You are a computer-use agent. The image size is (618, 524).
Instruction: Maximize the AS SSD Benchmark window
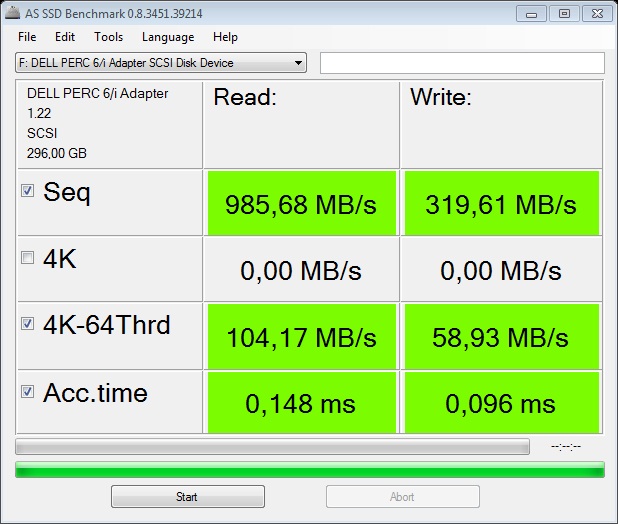(x=564, y=14)
